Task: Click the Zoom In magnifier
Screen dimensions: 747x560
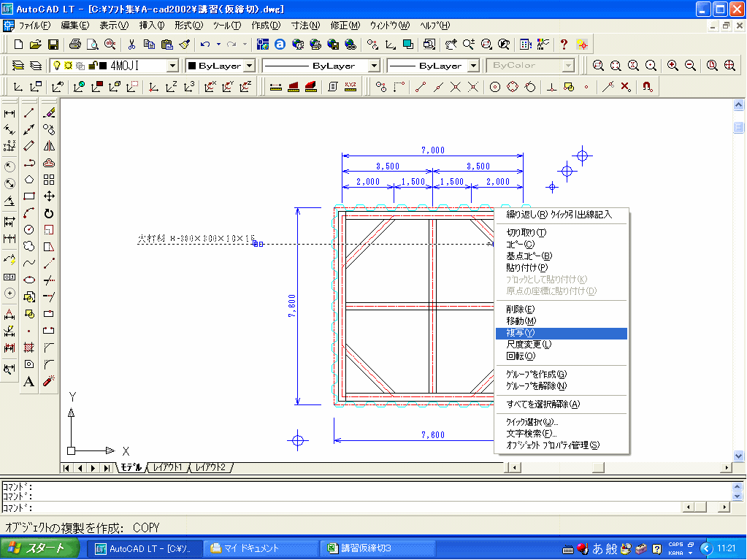Action: [x=673, y=65]
